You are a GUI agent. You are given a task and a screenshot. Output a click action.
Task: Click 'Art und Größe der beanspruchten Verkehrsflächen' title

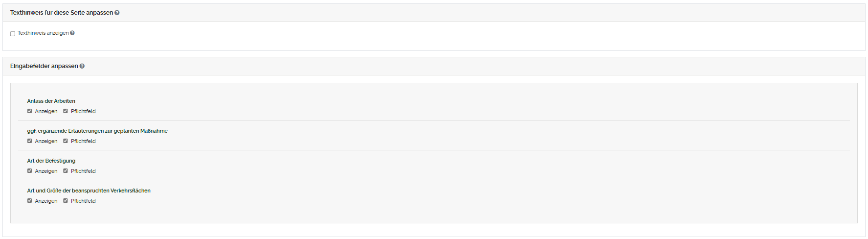pos(89,191)
